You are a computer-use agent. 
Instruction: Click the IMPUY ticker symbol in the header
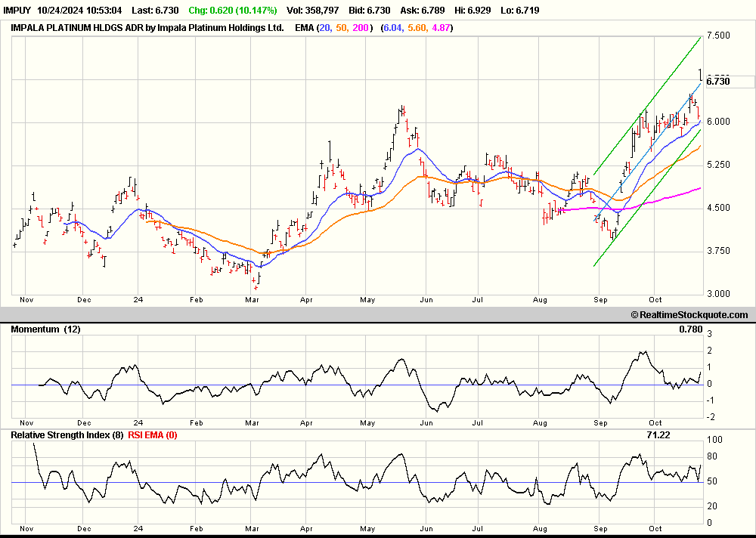[x=17, y=10]
